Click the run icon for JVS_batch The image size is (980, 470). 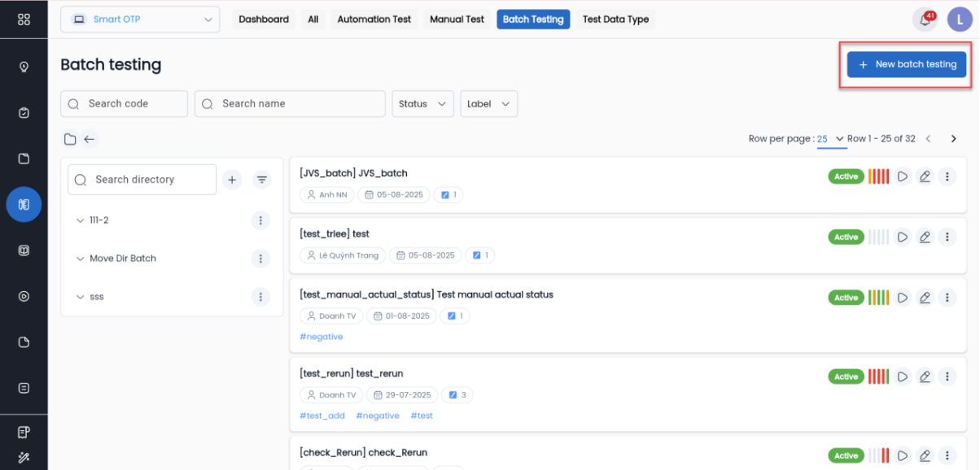pyautogui.click(x=902, y=176)
